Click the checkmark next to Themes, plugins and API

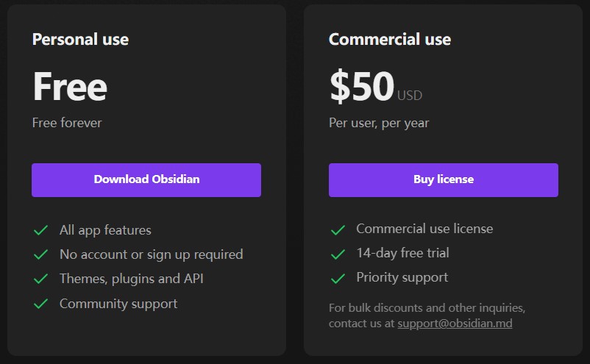[40, 279]
